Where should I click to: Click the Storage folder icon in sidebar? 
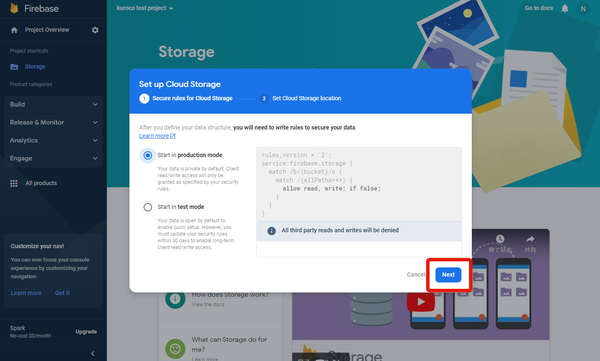(x=14, y=67)
